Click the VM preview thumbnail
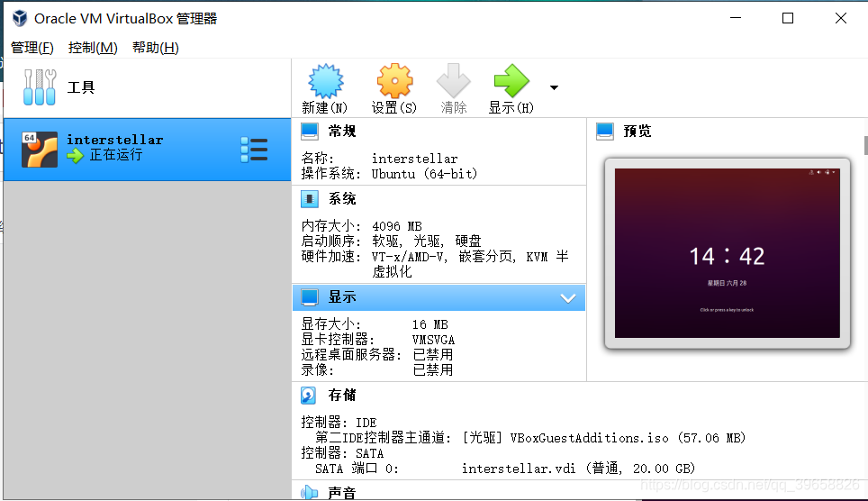 728,253
